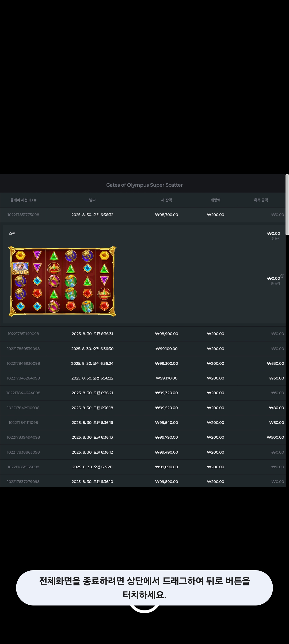Click the help icon beside total win
Image resolution: width=289 pixels, height=644 pixels.
click(282, 276)
